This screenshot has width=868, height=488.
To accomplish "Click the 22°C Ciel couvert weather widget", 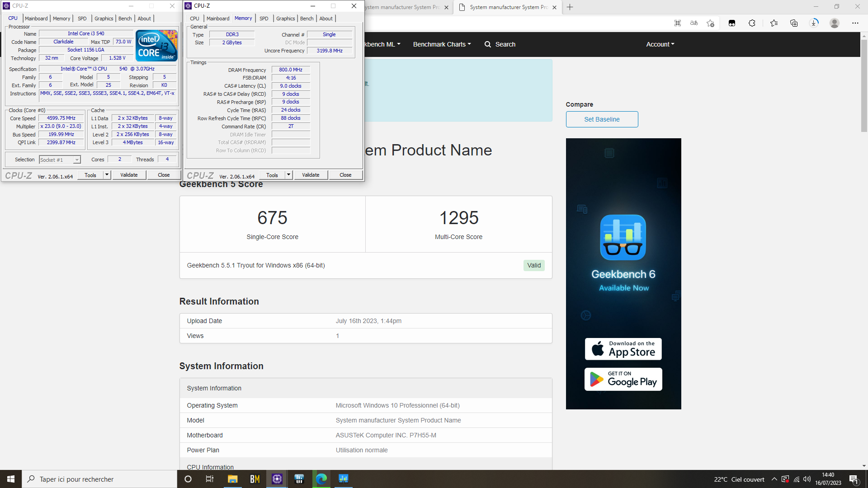I will pyautogui.click(x=739, y=479).
